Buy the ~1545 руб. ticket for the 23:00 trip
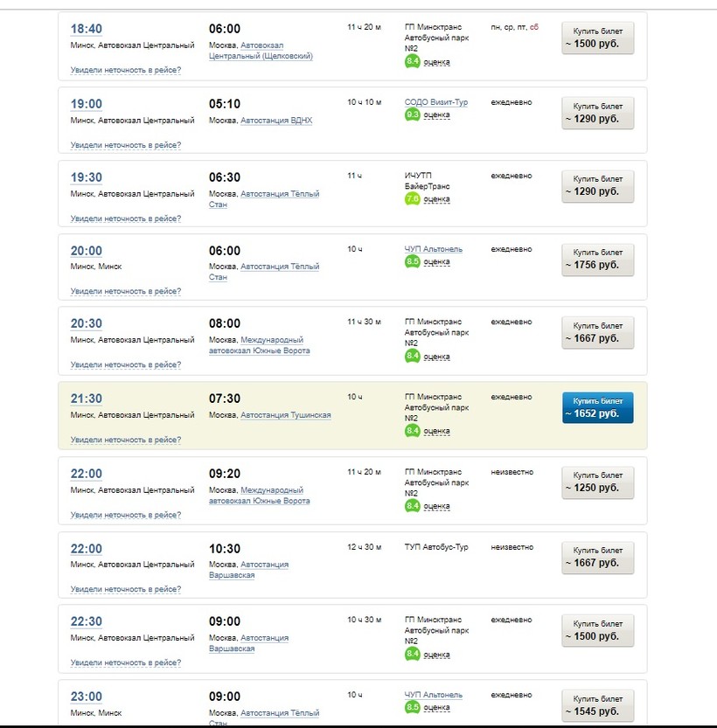 pos(597,706)
